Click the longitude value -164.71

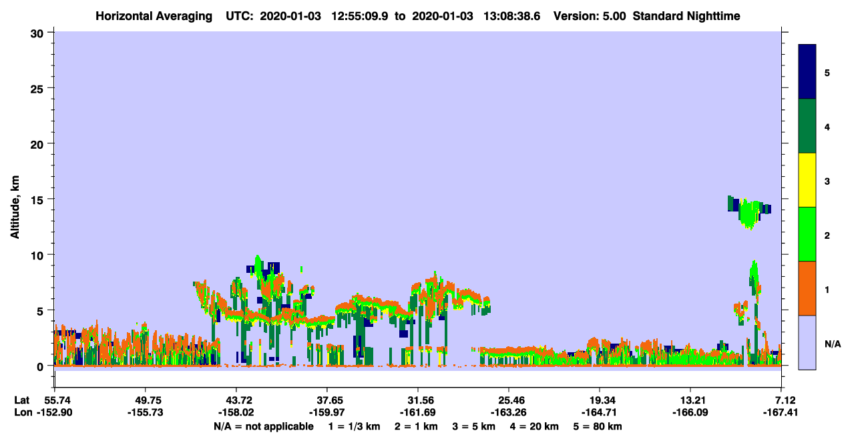[600, 413]
